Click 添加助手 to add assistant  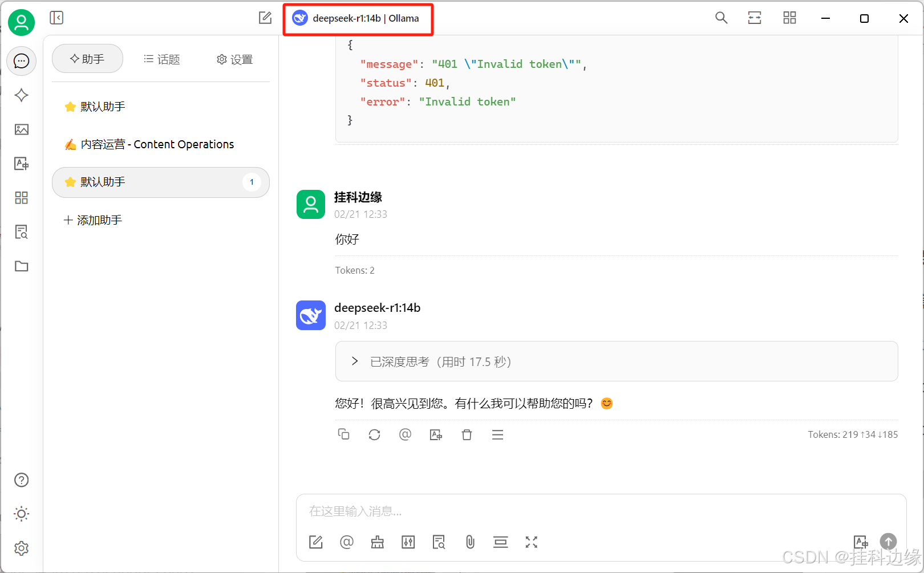click(x=93, y=220)
